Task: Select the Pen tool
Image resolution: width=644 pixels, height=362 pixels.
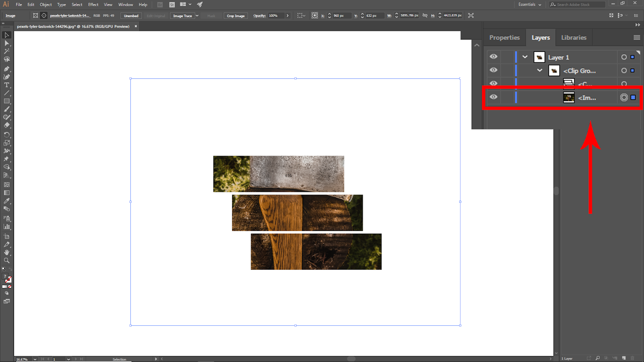Action: pyautogui.click(x=7, y=69)
